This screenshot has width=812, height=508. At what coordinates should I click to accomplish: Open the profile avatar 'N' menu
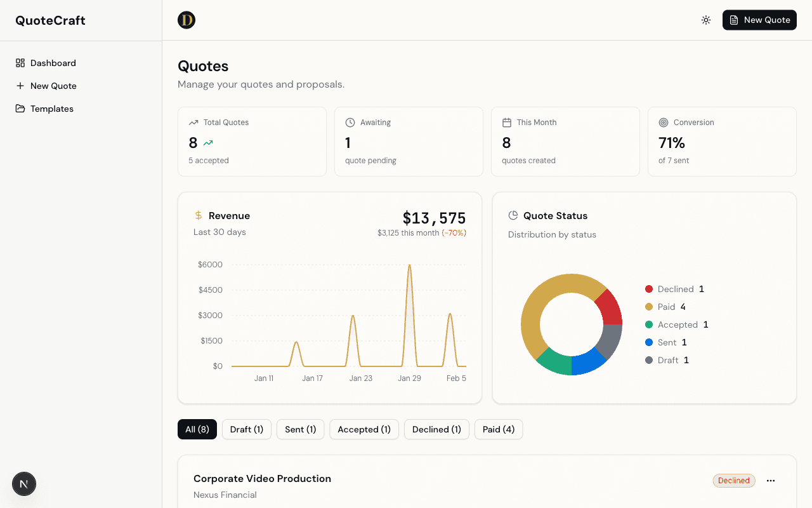click(23, 484)
